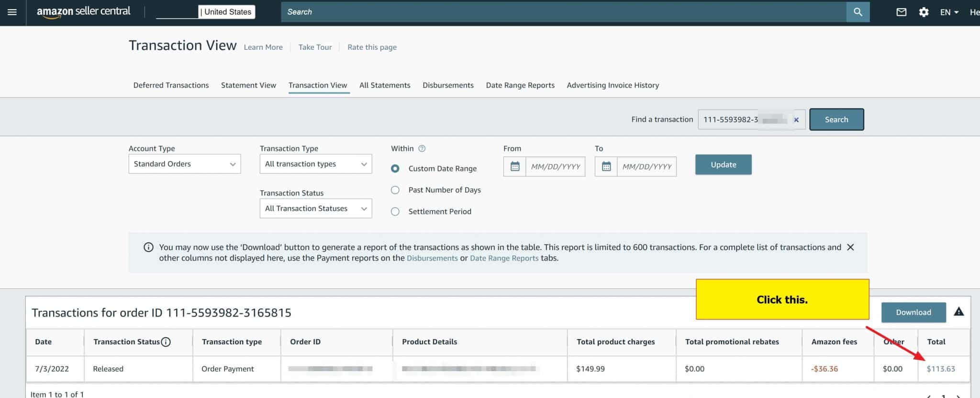Click the $113.63 total amount link
Viewport: 980px width, 398px height.
pos(941,369)
